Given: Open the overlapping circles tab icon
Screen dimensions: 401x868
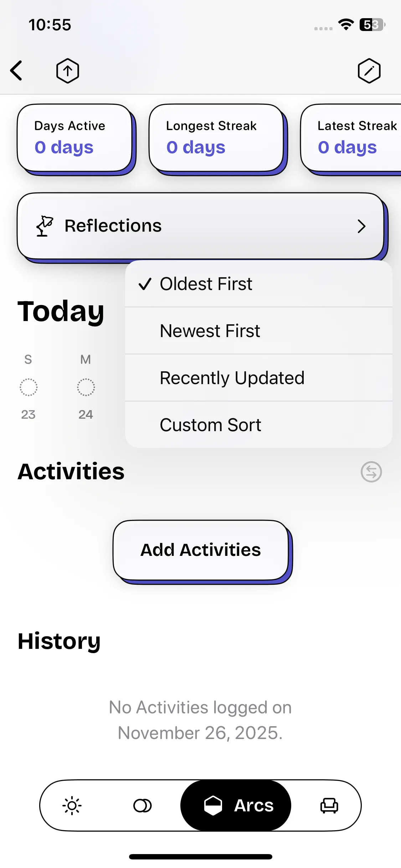Looking at the screenshot, I should 142,805.
